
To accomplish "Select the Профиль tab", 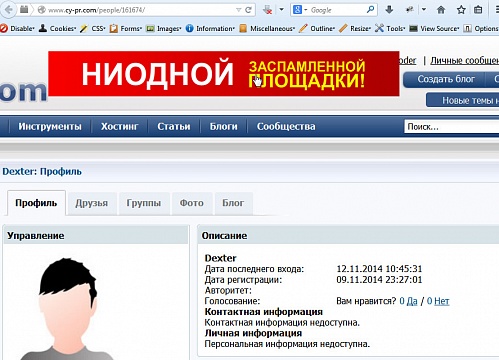I will point(36,203).
